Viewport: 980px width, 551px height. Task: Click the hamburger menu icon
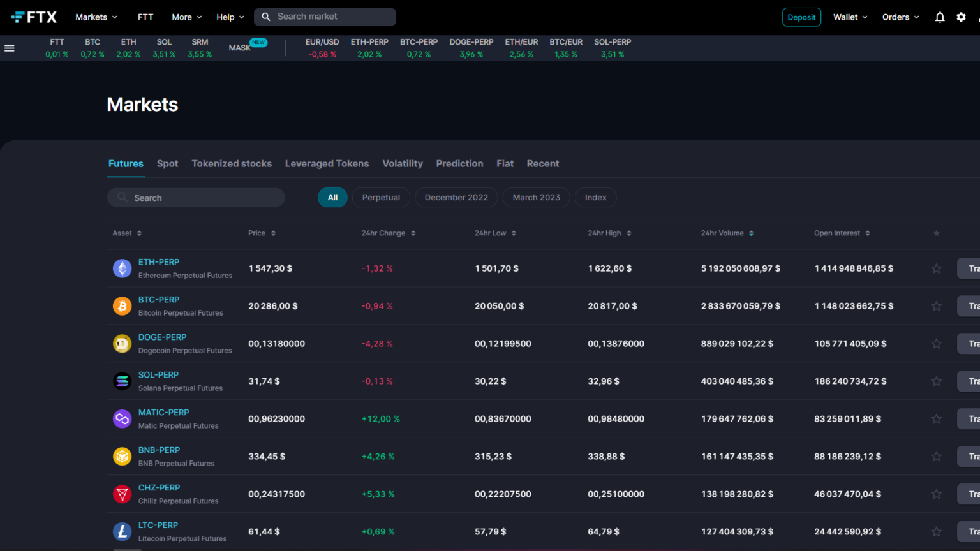coord(9,47)
